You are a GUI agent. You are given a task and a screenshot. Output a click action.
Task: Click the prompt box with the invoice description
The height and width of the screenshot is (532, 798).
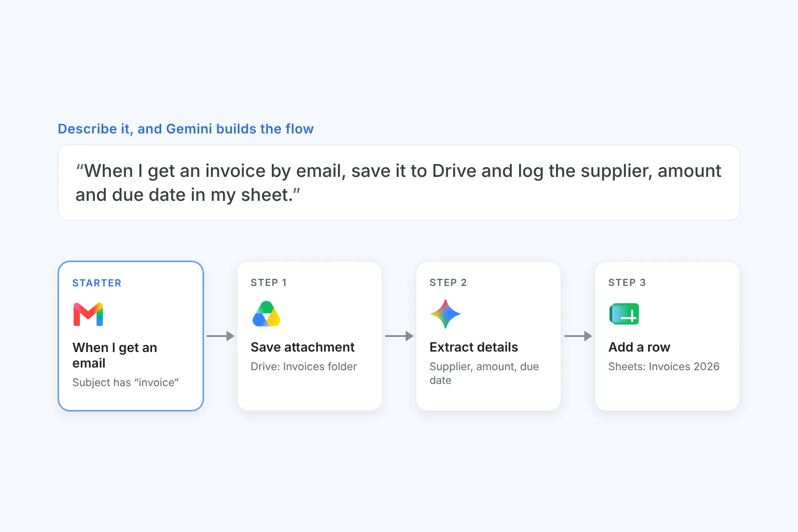pos(399,183)
